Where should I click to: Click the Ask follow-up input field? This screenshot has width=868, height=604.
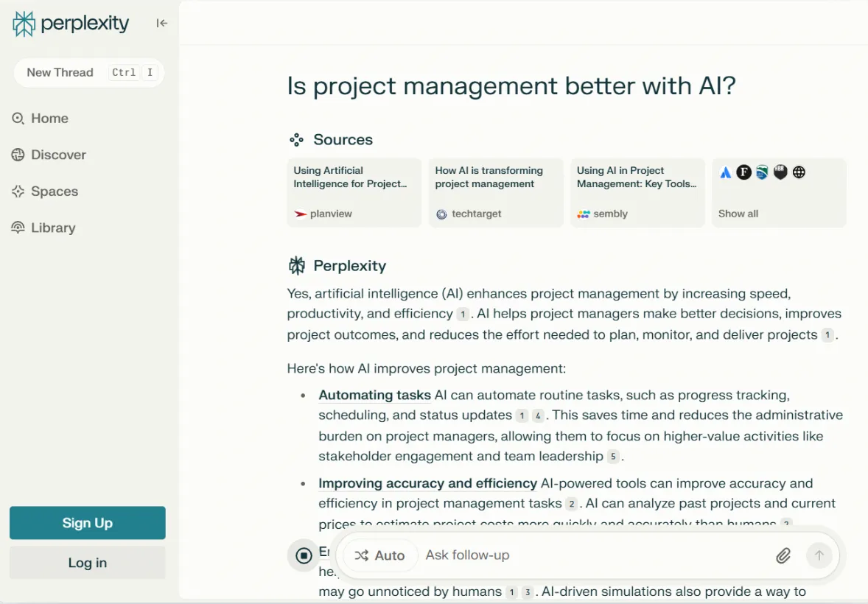click(595, 555)
